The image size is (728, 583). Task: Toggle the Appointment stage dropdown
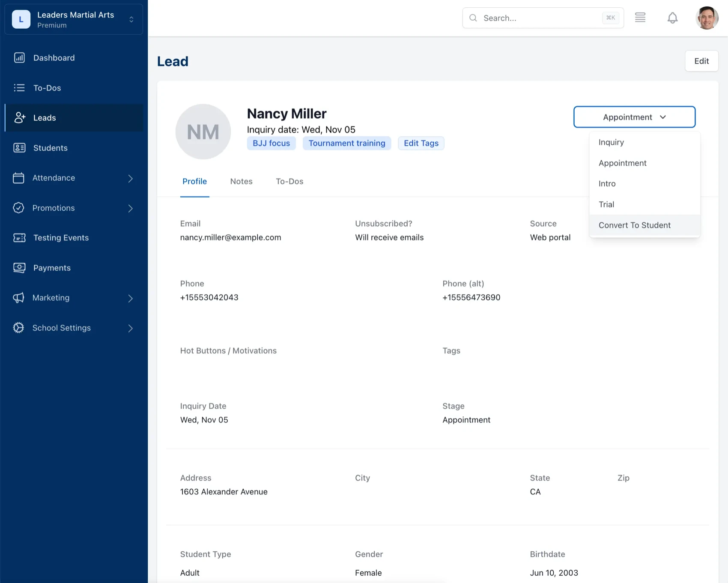click(634, 117)
